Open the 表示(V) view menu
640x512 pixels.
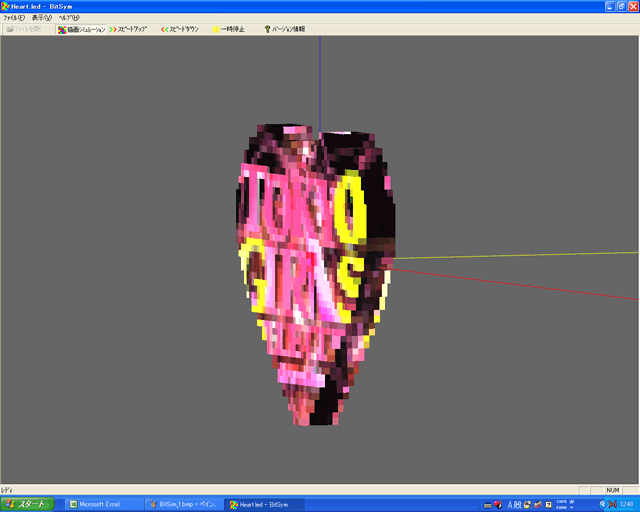pyautogui.click(x=42, y=18)
